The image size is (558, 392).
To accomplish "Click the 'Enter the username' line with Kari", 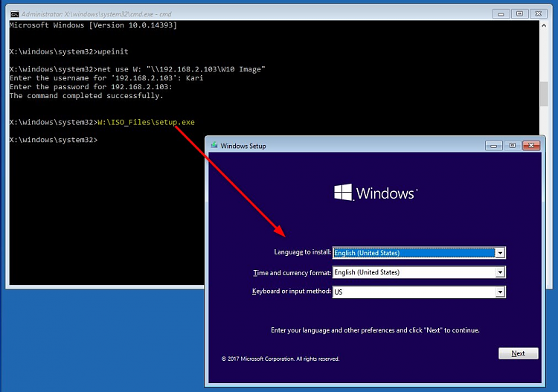I will coord(106,78).
